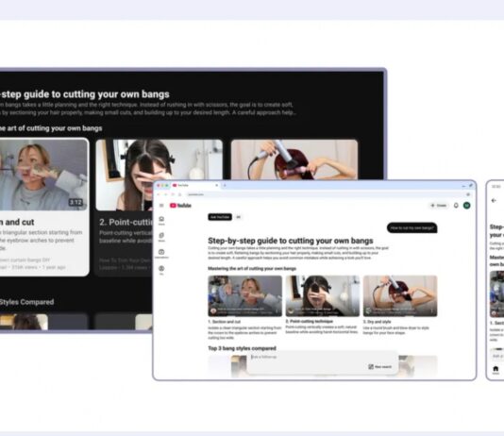Click the '2. Point-cutting technique' title in the browser
The image size is (504, 436).
pos(310,321)
